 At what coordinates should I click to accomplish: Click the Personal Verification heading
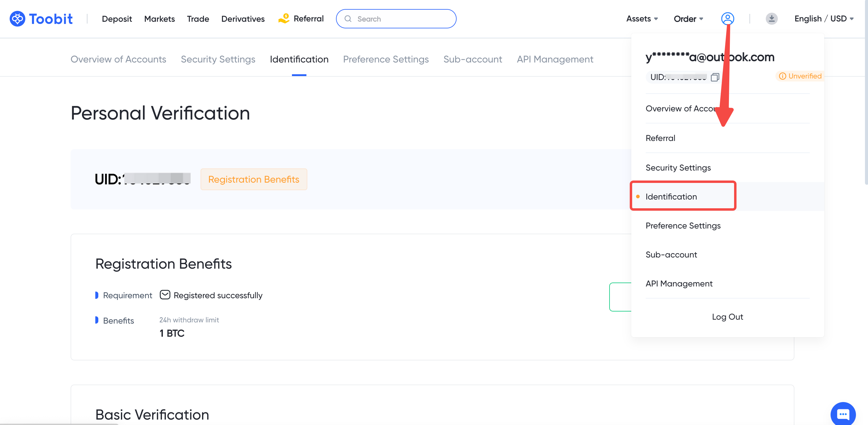pyautogui.click(x=160, y=113)
